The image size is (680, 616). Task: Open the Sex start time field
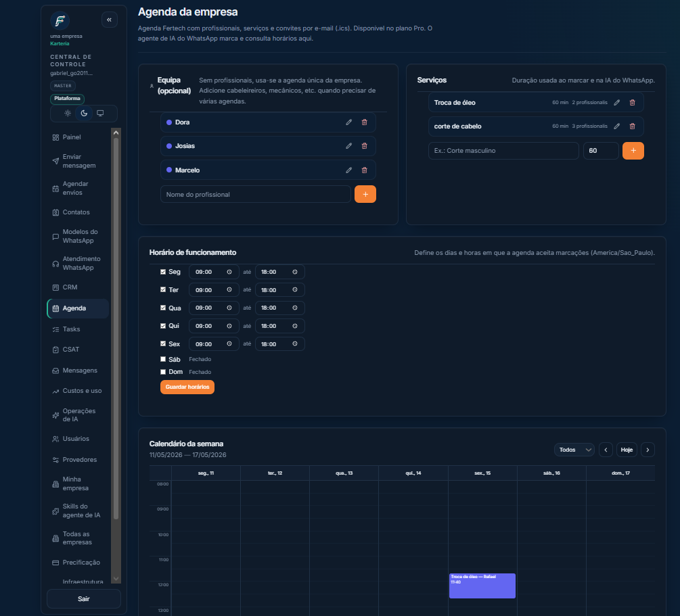click(x=214, y=343)
